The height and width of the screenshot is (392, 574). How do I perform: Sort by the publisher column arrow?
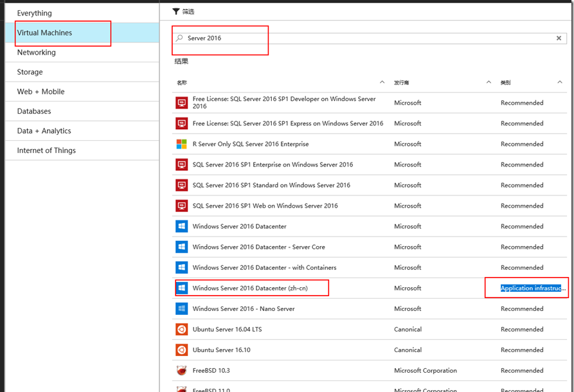pyautogui.click(x=489, y=82)
